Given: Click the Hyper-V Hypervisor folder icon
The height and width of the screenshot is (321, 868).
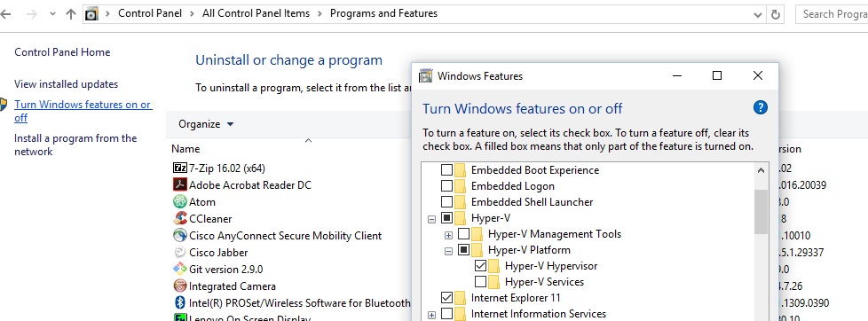Looking at the screenshot, I should 493,266.
